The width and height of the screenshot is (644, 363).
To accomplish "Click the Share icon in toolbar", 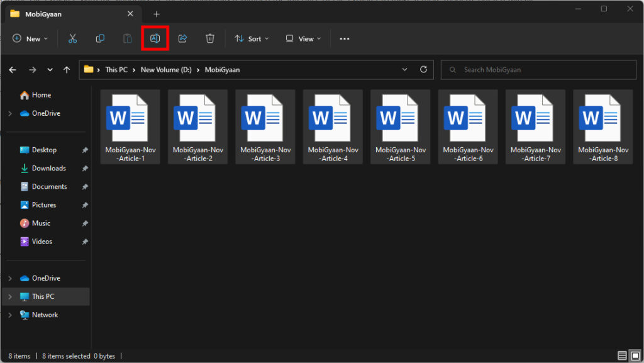I will (x=182, y=38).
